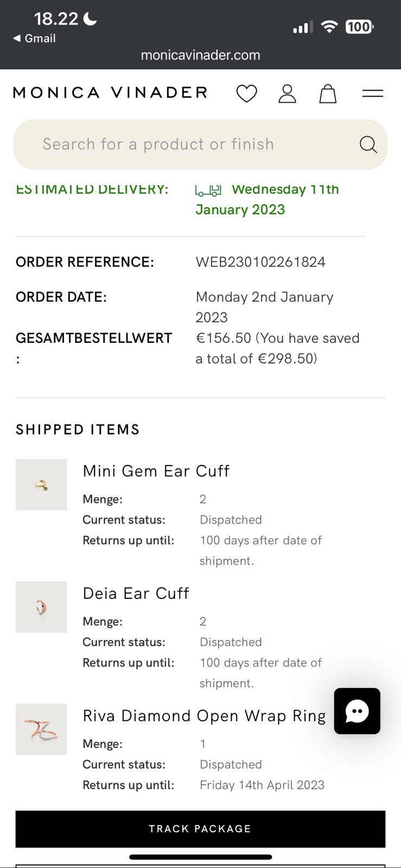Click the Monica Vinader logo
The image size is (401, 868).
(110, 93)
